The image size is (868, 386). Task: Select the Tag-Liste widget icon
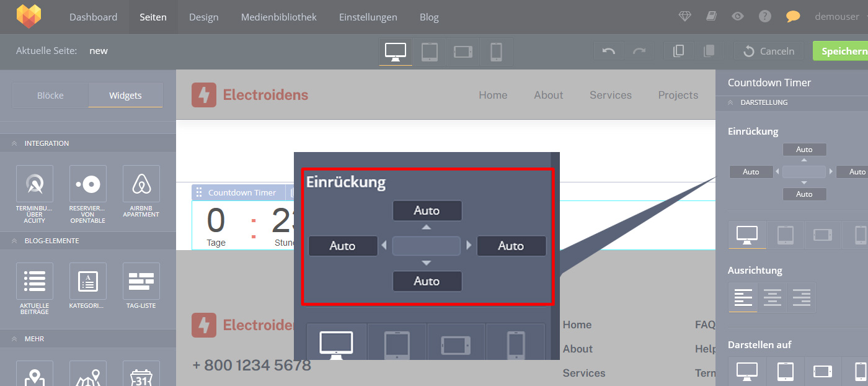[x=141, y=282]
